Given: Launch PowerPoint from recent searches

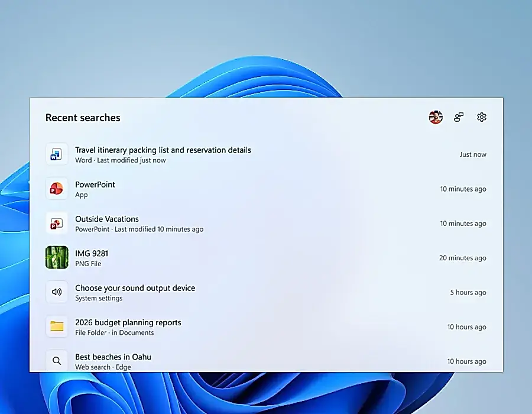Looking at the screenshot, I should [266, 189].
